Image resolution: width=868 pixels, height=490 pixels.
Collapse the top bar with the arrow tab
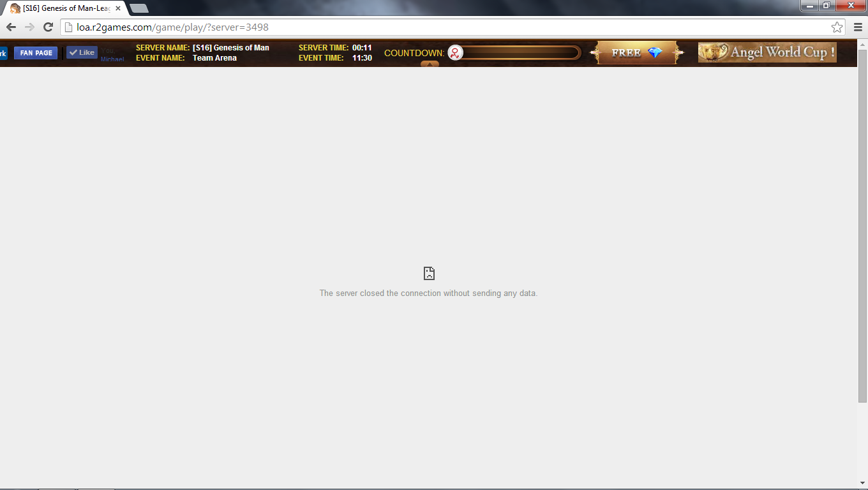pos(430,64)
